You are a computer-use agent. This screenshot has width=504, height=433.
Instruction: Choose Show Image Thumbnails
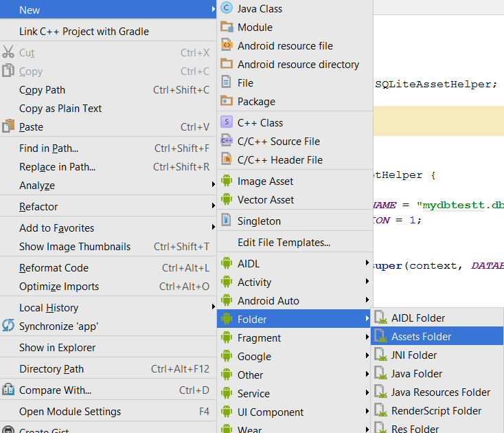pos(108,247)
